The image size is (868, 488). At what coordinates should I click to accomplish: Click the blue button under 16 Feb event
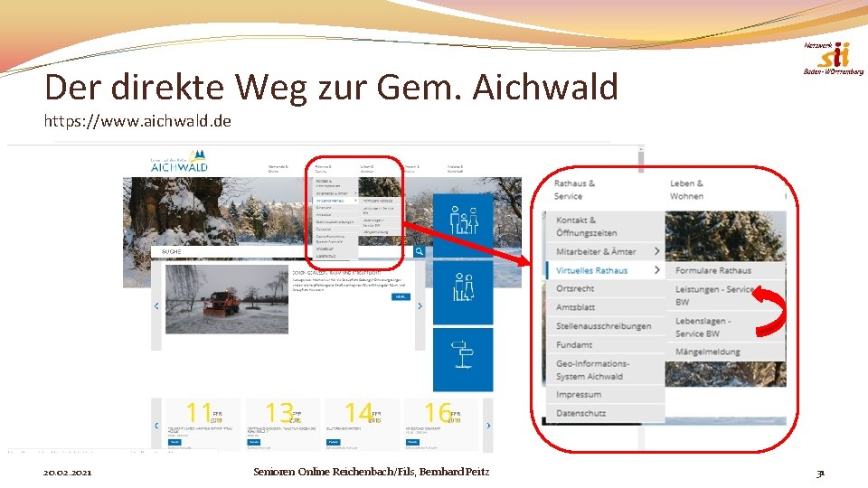coord(412,442)
